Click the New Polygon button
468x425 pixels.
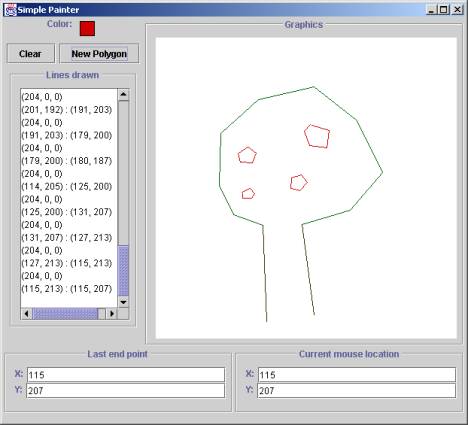(x=99, y=53)
